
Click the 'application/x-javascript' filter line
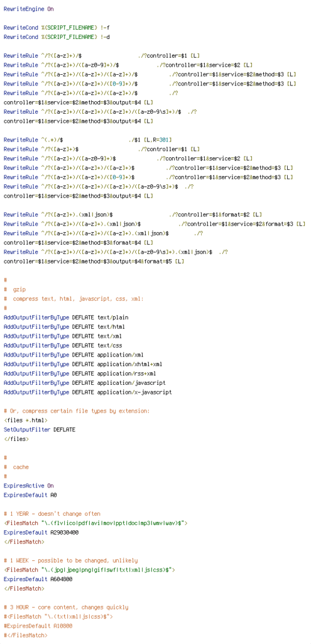[x=87, y=392]
